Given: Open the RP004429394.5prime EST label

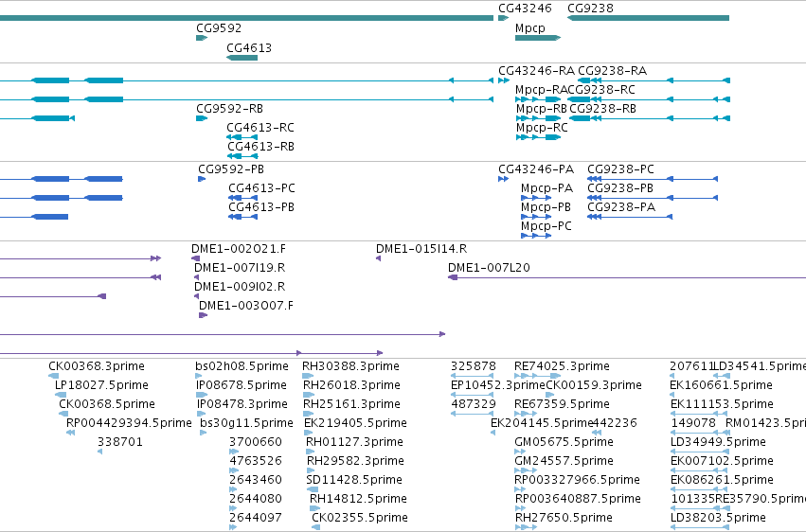Looking at the screenshot, I should [x=129, y=424].
